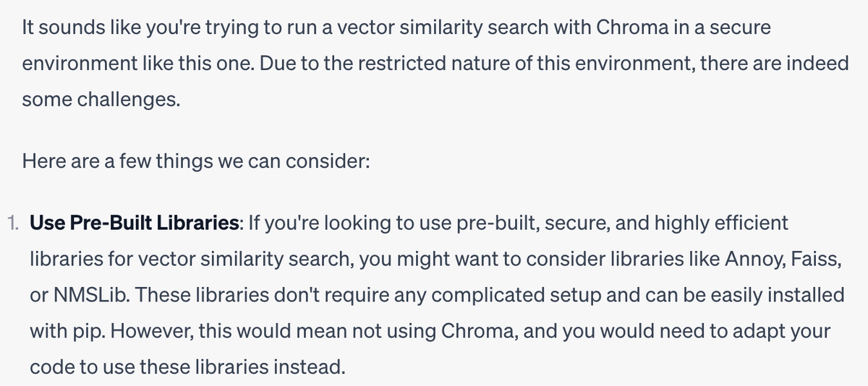Click the words "some challenges."
Screen dimensions: 868x386
coord(101,99)
